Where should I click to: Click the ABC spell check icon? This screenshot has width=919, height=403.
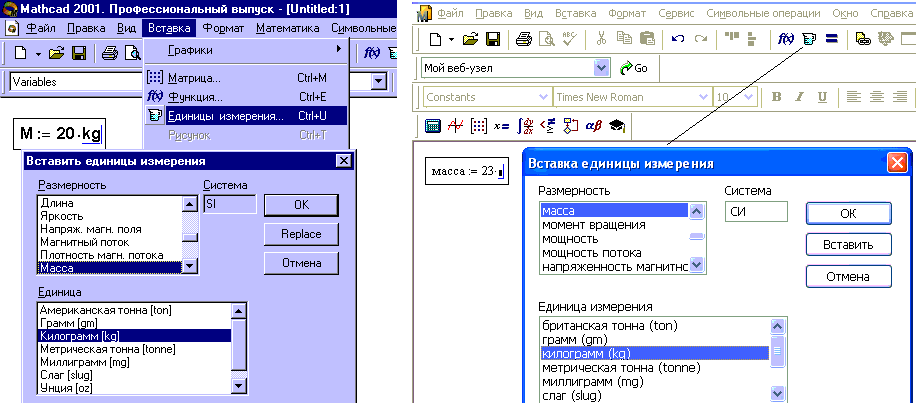coord(569,39)
